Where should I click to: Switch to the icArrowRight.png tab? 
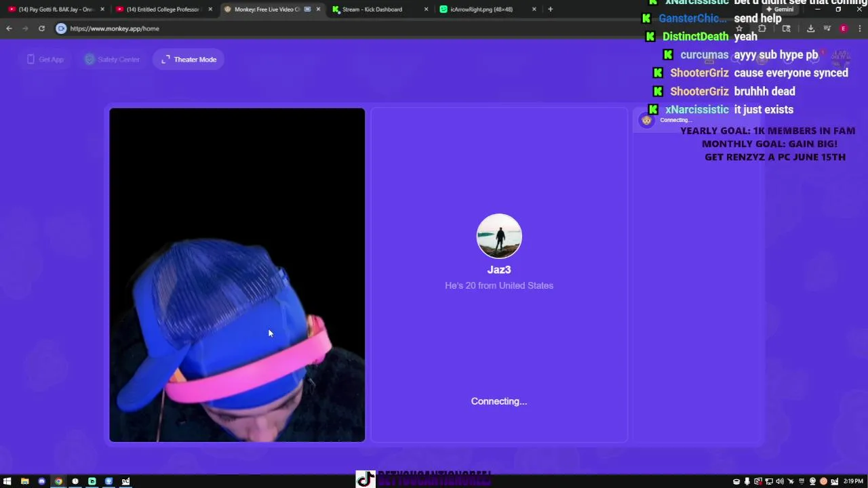[481, 9]
